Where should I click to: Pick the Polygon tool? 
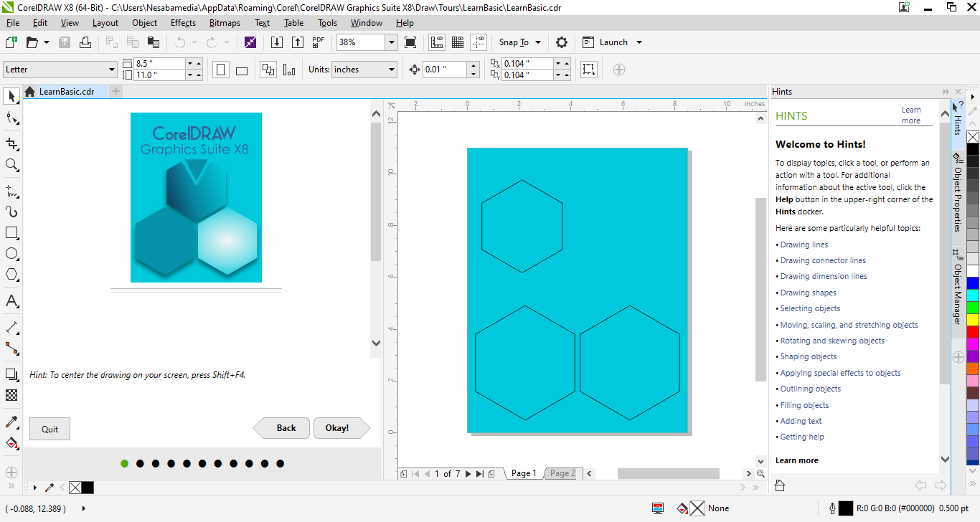click(x=11, y=275)
